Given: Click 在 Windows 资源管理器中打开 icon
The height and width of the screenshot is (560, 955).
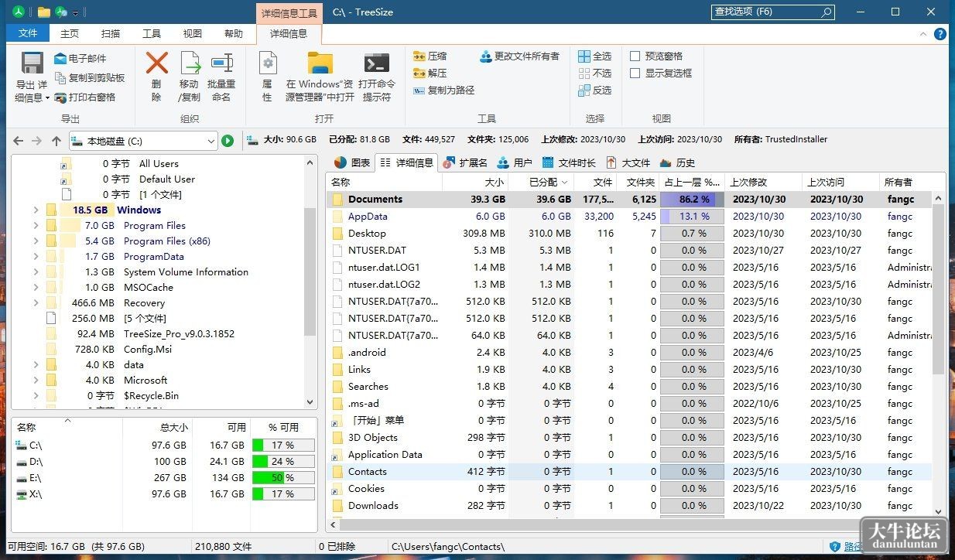Looking at the screenshot, I should [320, 63].
